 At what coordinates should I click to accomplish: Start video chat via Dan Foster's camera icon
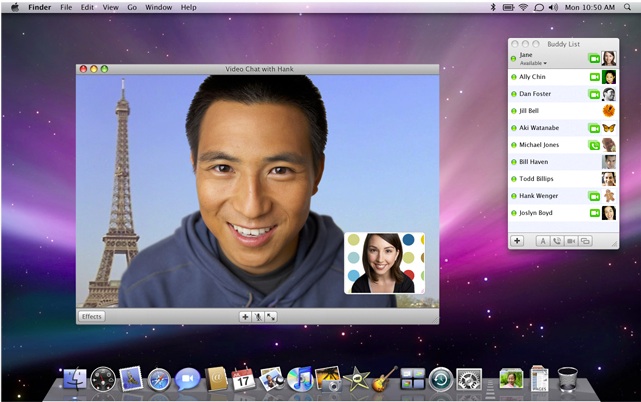(594, 94)
